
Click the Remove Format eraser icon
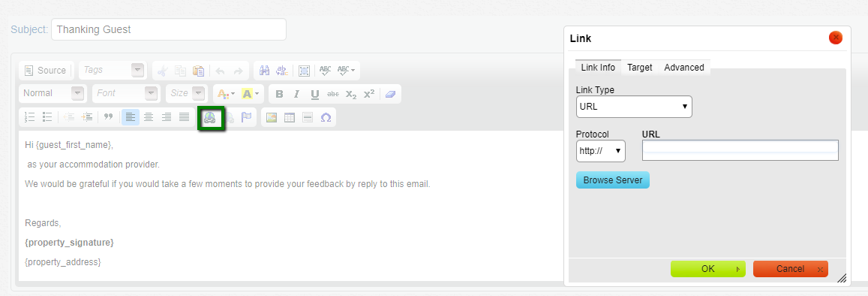pyautogui.click(x=390, y=94)
